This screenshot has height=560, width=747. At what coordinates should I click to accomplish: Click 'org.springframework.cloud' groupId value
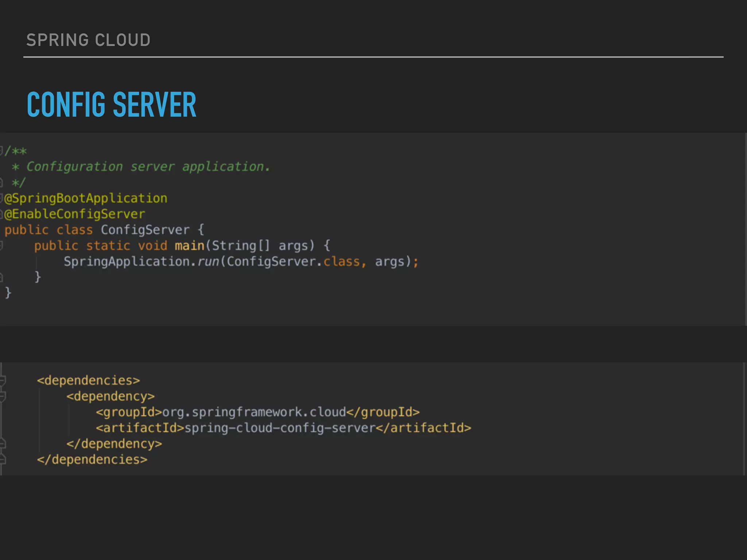tap(254, 412)
